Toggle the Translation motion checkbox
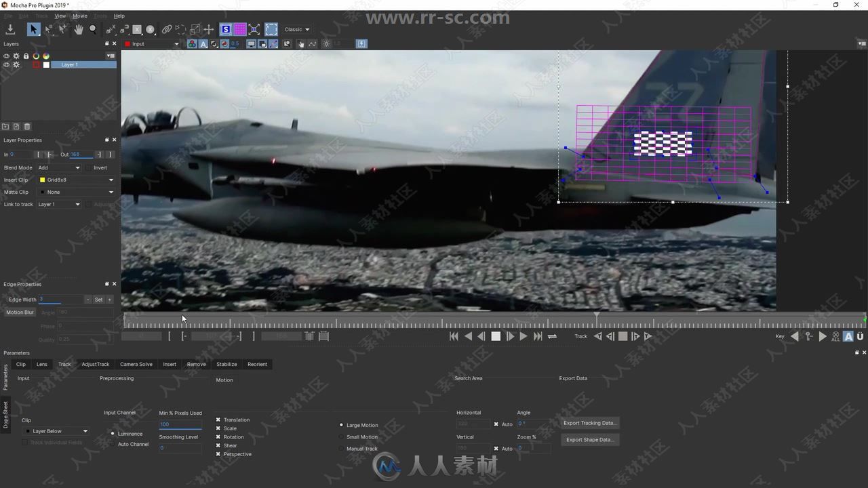The width and height of the screenshot is (868, 488). 218,420
